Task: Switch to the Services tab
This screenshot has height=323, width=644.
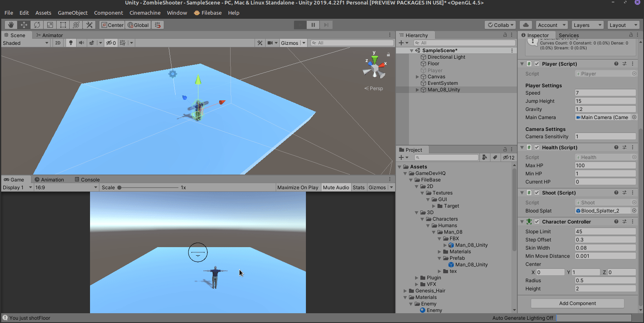Action: [569, 35]
